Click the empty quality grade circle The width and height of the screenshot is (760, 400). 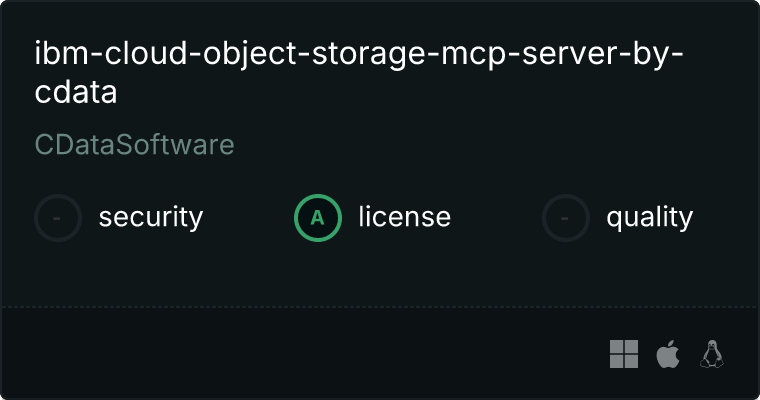click(566, 218)
